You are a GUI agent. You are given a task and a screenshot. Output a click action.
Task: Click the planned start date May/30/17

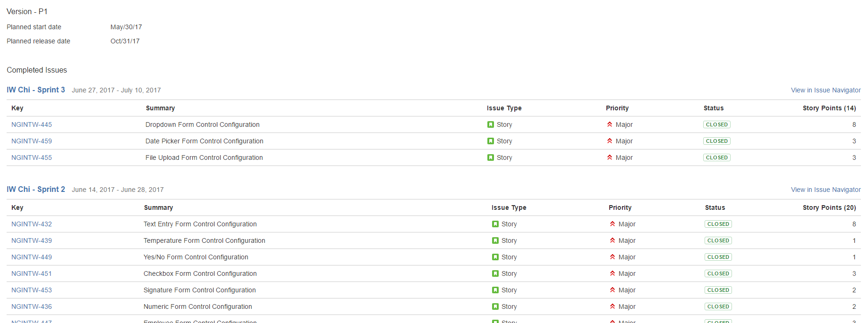point(126,27)
